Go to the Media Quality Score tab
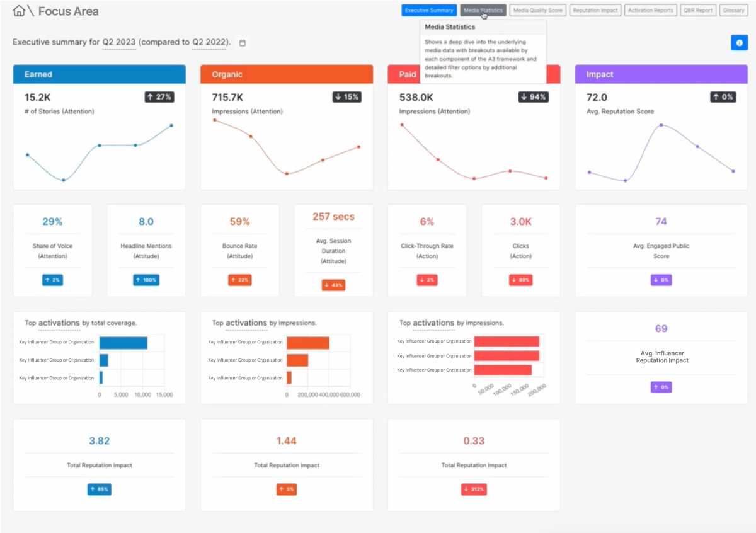756x533 pixels. (539, 10)
